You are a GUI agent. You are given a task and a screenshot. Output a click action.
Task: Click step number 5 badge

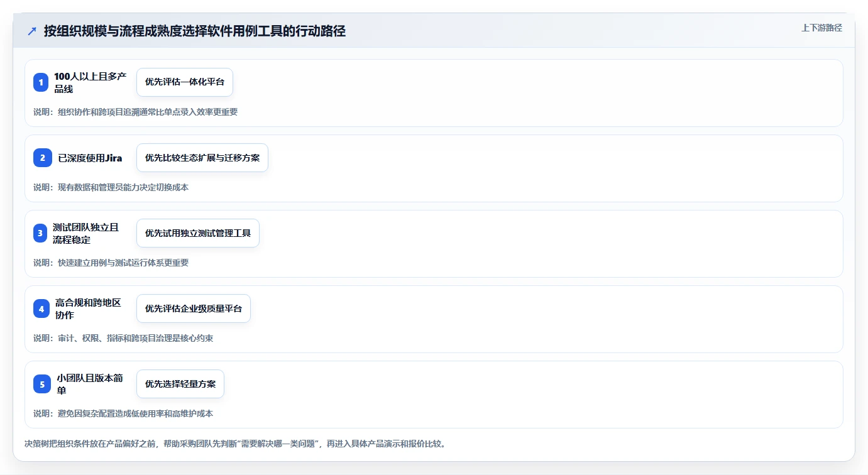pos(42,384)
